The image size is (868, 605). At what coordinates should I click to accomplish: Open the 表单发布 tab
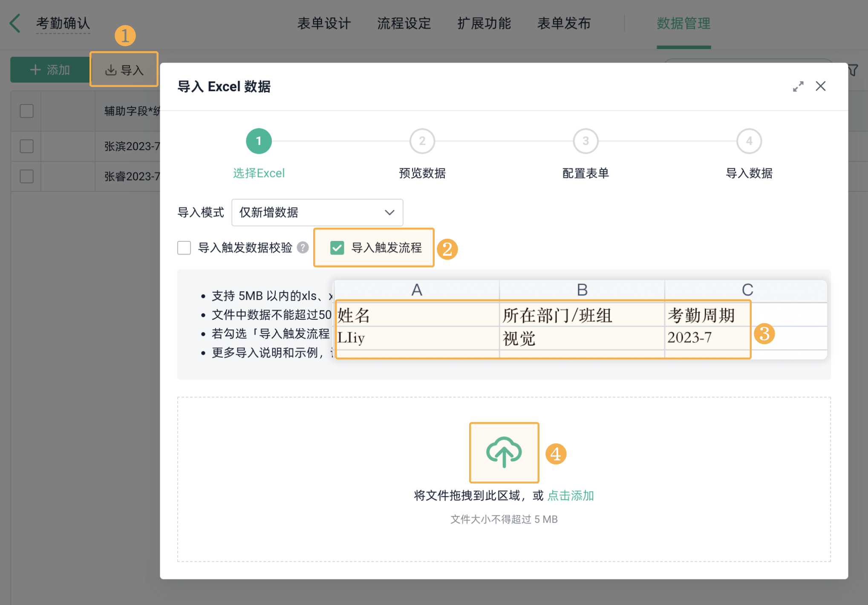tap(564, 23)
